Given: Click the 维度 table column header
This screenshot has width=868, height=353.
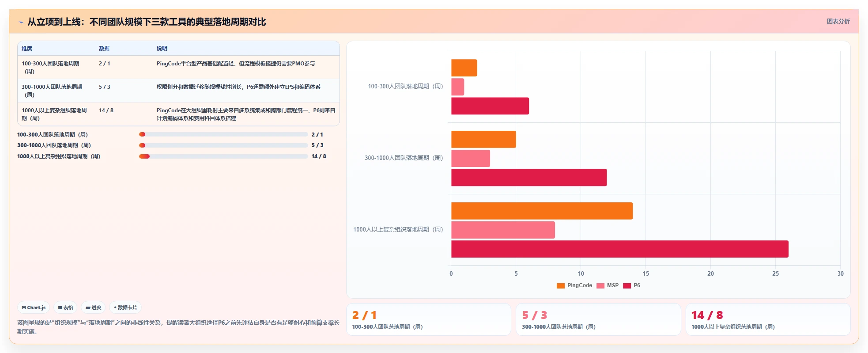Looking at the screenshot, I should pos(27,49).
